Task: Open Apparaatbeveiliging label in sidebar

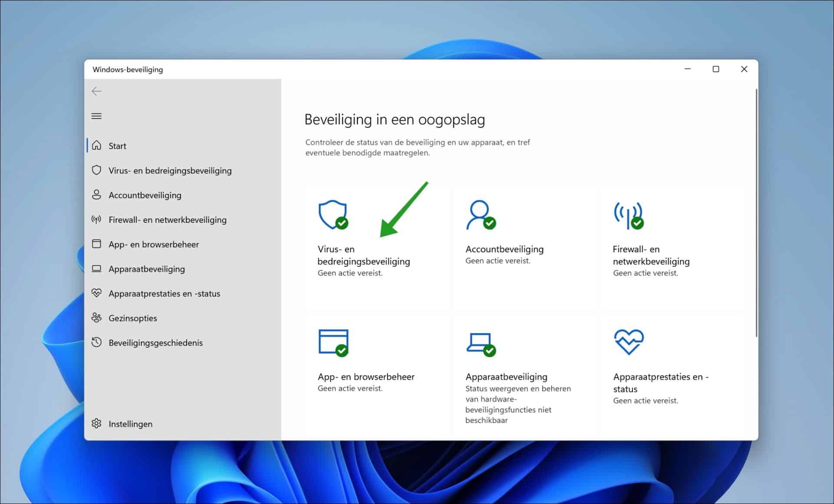Action: [x=147, y=269]
